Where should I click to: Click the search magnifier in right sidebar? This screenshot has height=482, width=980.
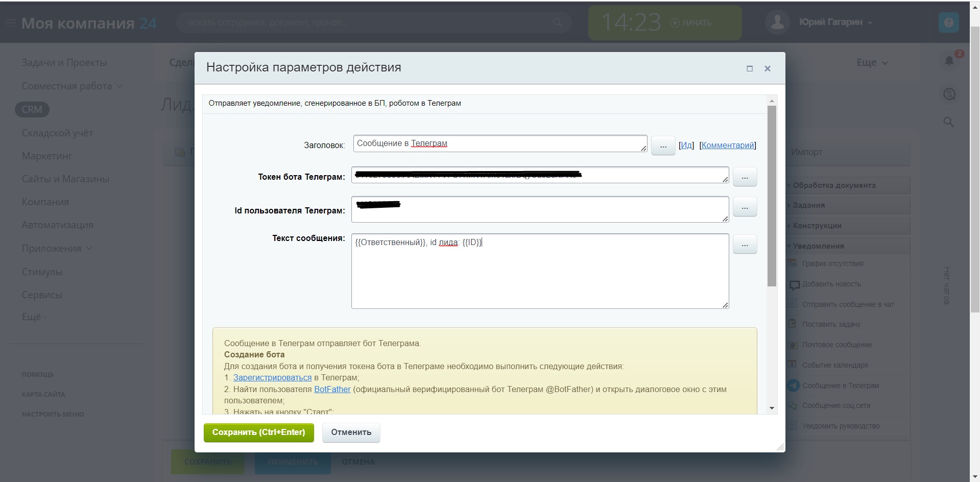[x=948, y=122]
